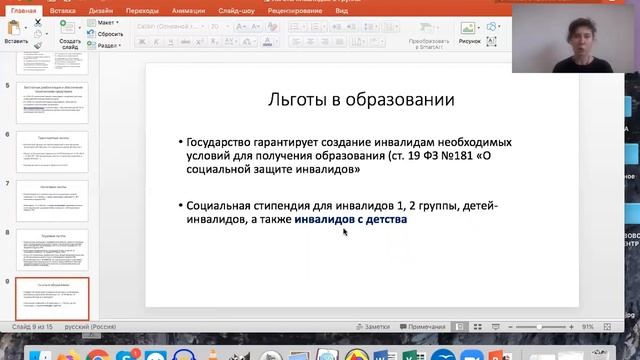Open the Copy options dropdown arrow
Viewport: 640px width, 360px height.
(47, 34)
